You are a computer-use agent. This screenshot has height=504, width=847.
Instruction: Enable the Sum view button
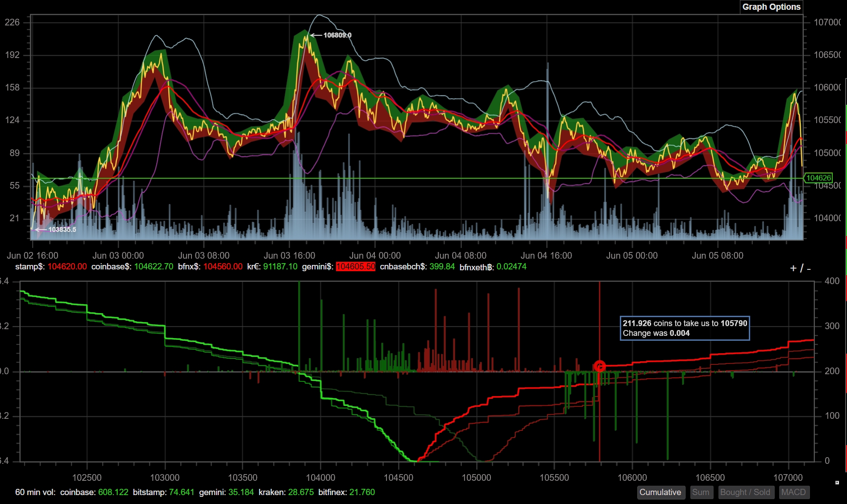(x=700, y=492)
